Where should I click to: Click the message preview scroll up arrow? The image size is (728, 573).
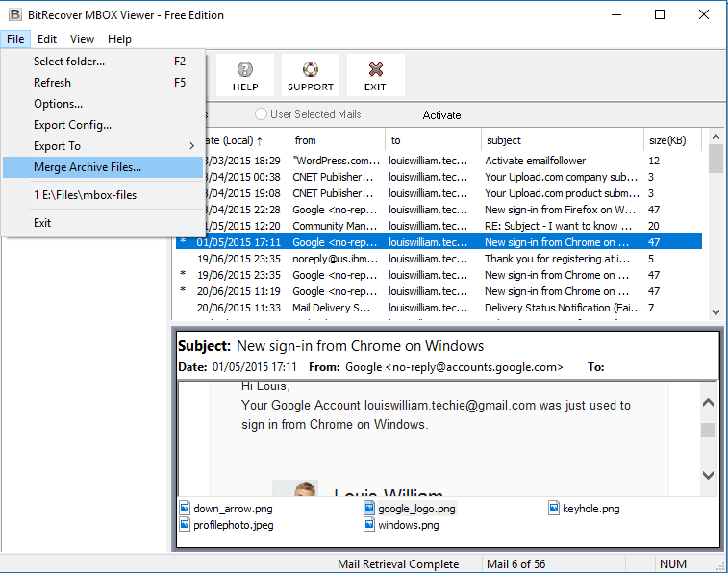(708, 402)
